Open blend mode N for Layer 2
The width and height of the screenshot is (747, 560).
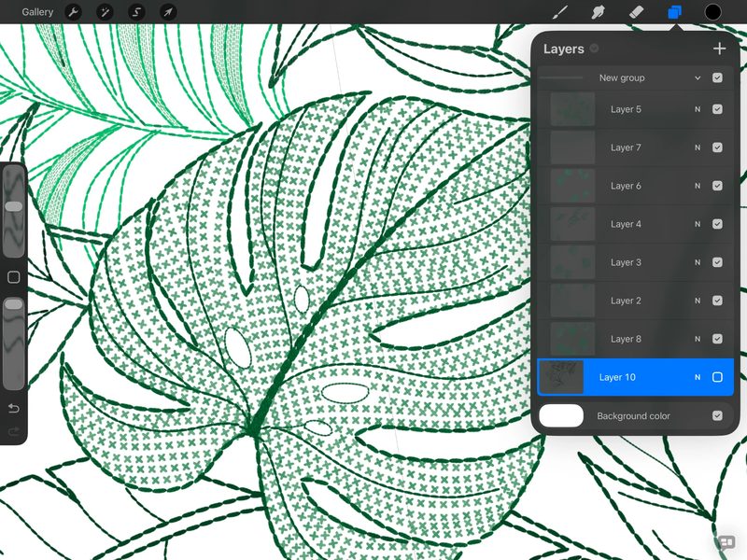click(x=698, y=301)
